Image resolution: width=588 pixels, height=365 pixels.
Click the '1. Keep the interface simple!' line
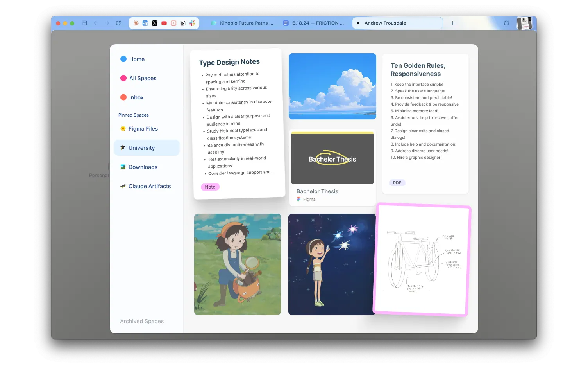(x=417, y=84)
